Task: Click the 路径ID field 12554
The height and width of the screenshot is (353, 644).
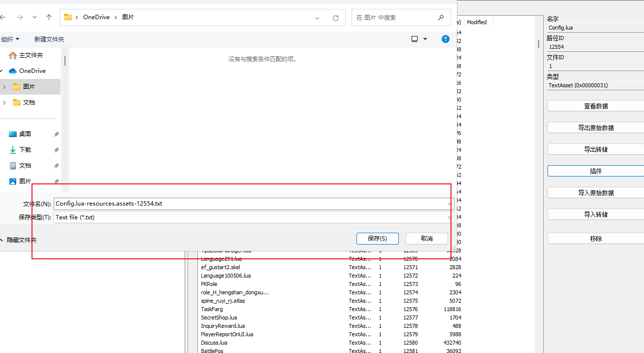Action: (595, 47)
